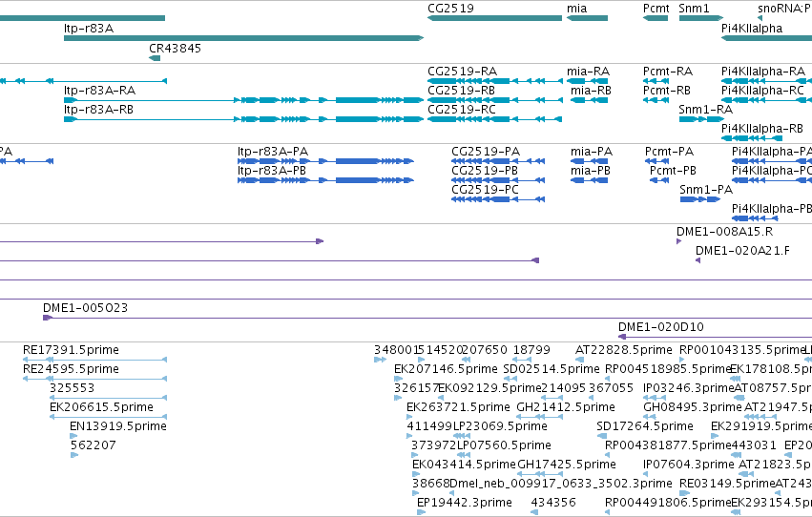Click the Pi4KIIalpha-PB CDS label
The height and width of the screenshot is (517, 812).
[772, 208]
